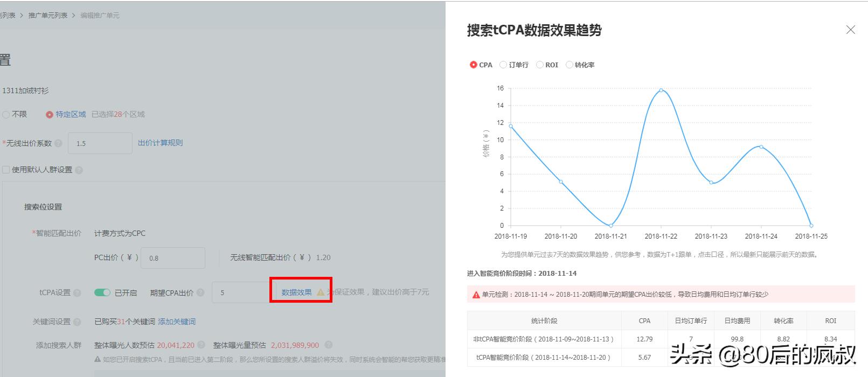Click 转化率 value 8.82 cell
The image size is (868, 377).
tap(783, 339)
